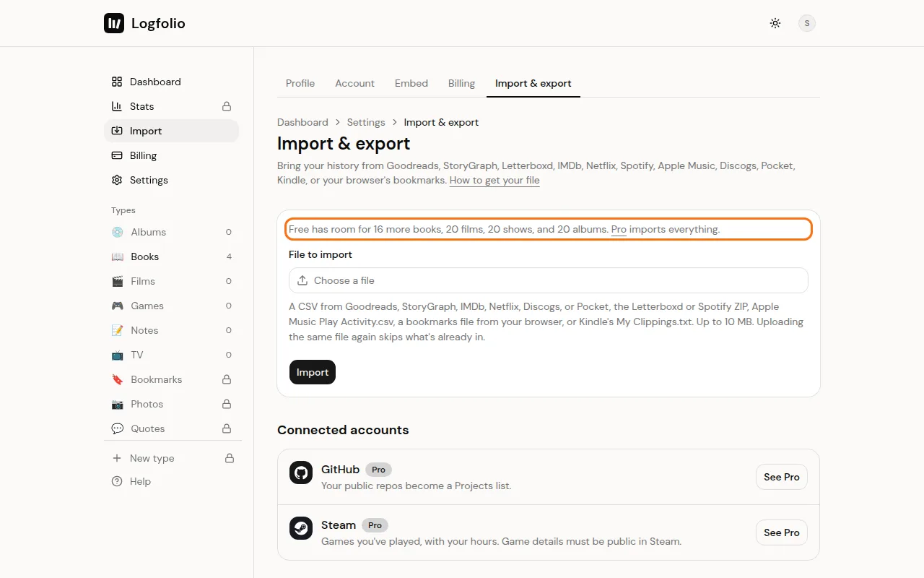Go to Billing in the sidebar
924x578 pixels.
coord(171,155)
